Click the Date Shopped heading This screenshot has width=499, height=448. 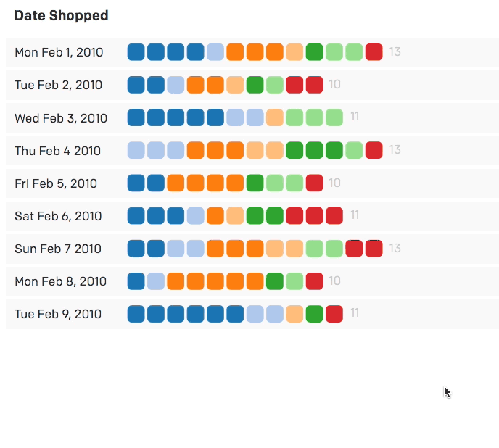click(61, 16)
